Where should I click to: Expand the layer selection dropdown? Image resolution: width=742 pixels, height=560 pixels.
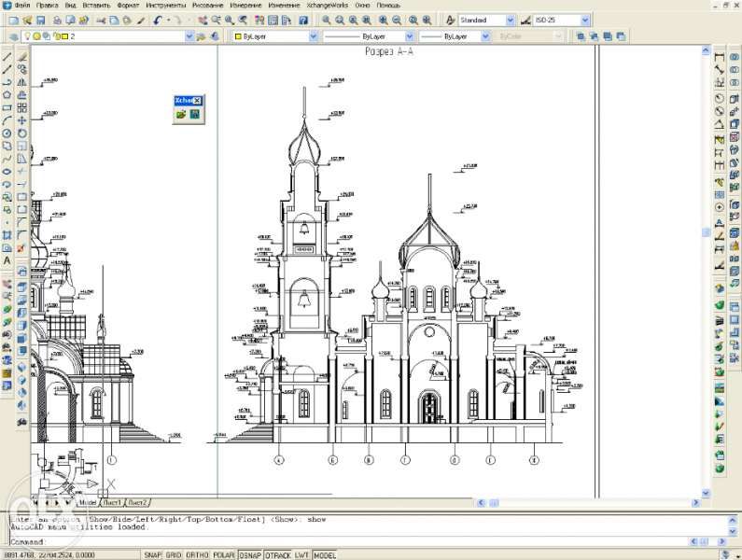[189, 36]
